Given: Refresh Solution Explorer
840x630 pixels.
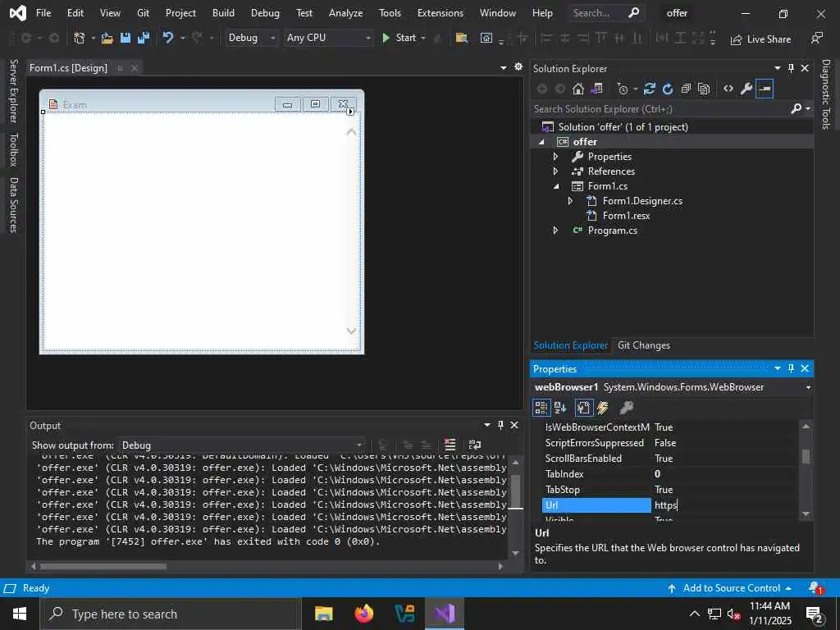Looking at the screenshot, I should (668, 89).
